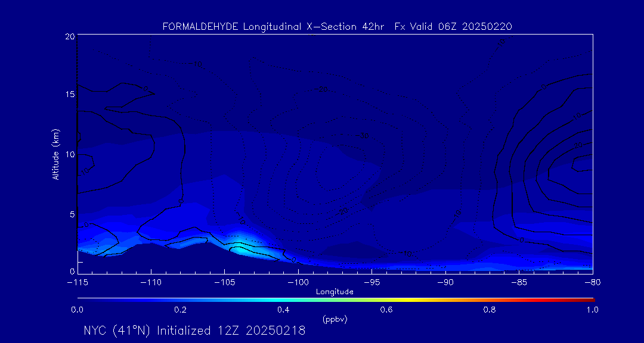The image size is (644, 343).
Task: Click the -105 longitude tick label
Action: coord(225,283)
